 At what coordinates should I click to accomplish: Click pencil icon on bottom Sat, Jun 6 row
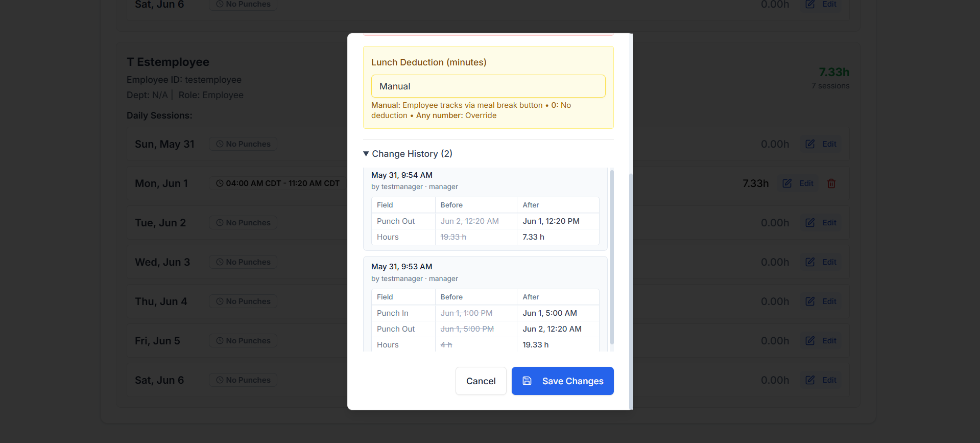(x=810, y=380)
